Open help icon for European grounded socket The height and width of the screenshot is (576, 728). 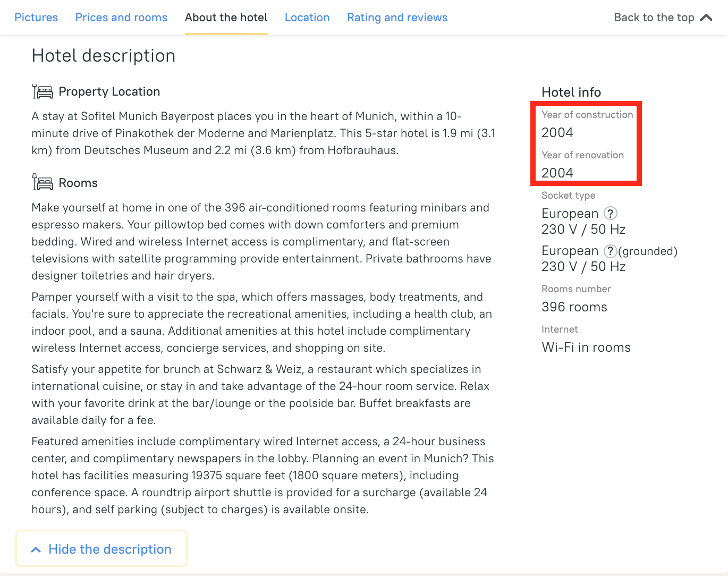[611, 251]
